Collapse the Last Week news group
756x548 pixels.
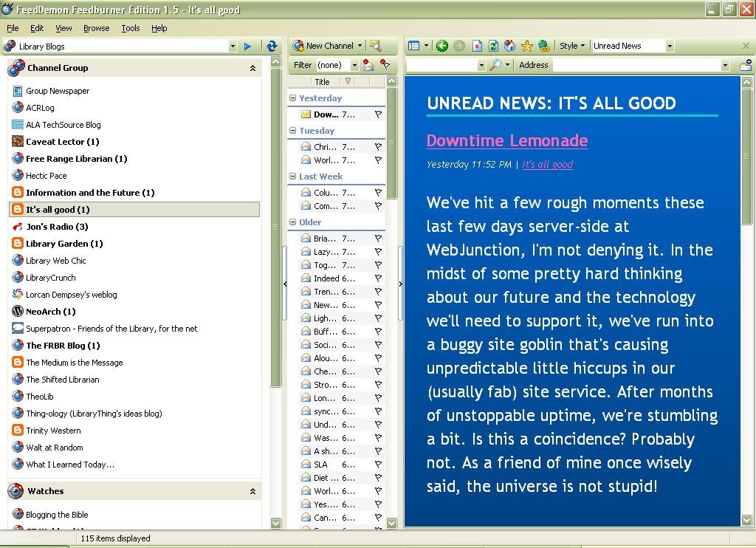tap(292, 176)
